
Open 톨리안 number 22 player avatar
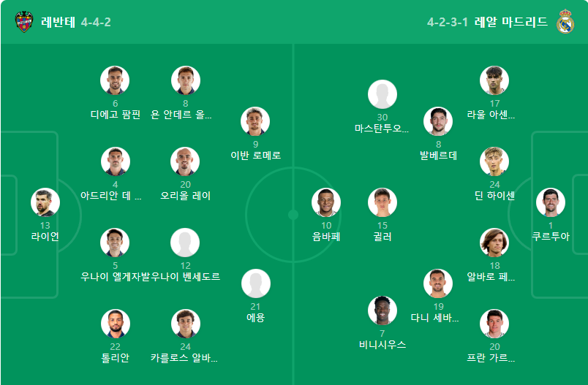click(115, 324)
